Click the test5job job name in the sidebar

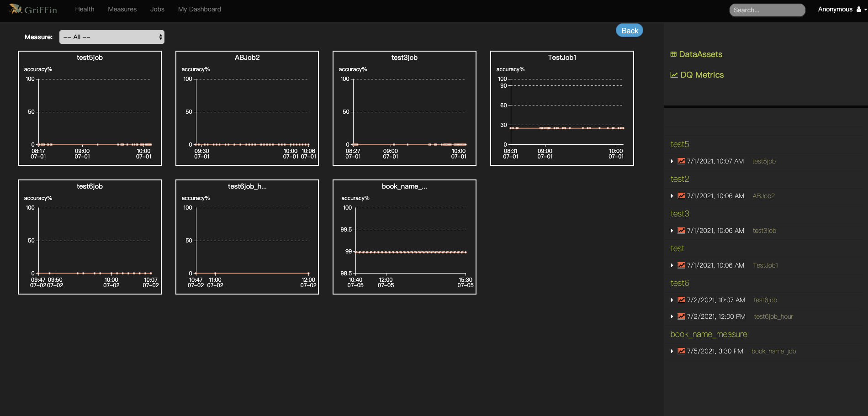tap(764, 161)
